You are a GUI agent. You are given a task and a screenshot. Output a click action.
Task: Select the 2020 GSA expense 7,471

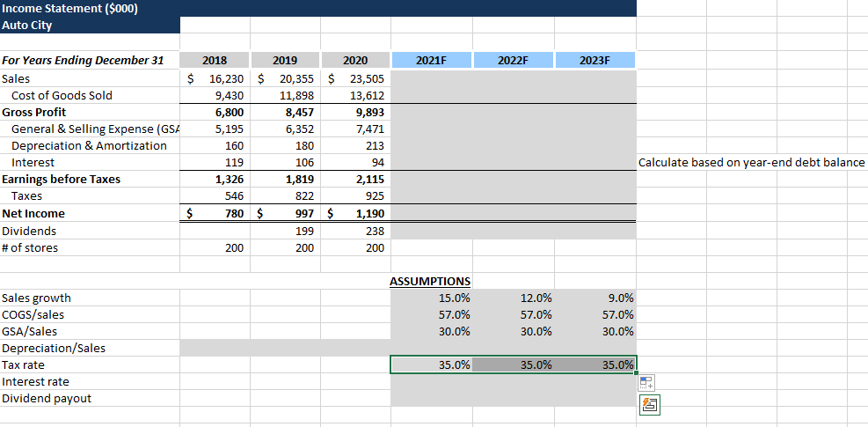[355, 129]
